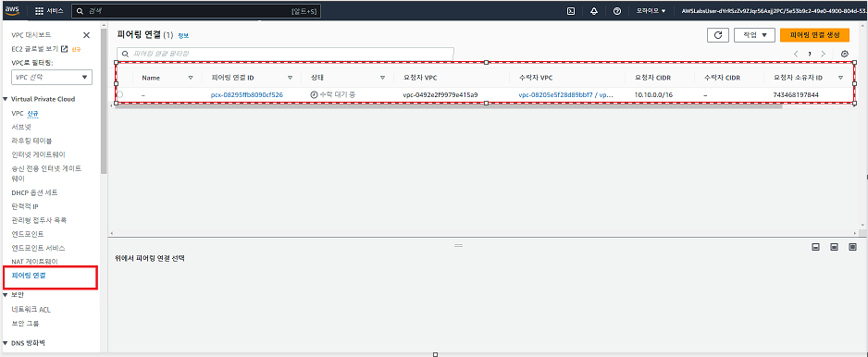Set split panel to small size icon
This screenshot has height=357, width=868.
tap(815, 247)
